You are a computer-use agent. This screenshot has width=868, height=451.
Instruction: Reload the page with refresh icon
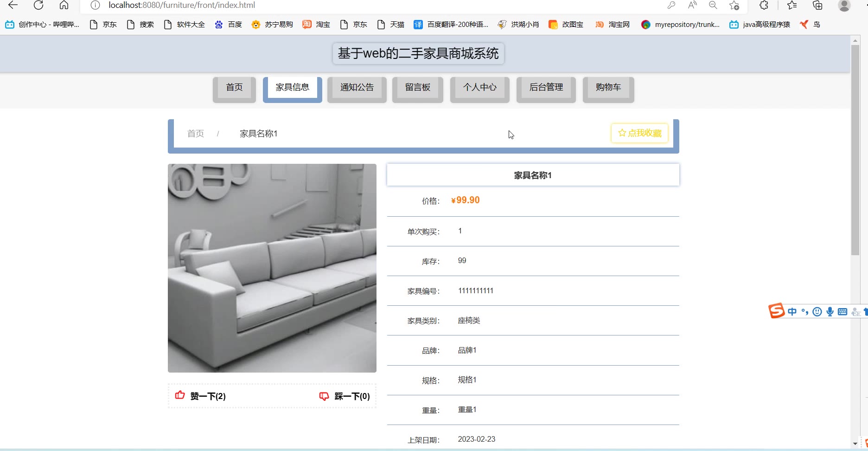(38, 5)
